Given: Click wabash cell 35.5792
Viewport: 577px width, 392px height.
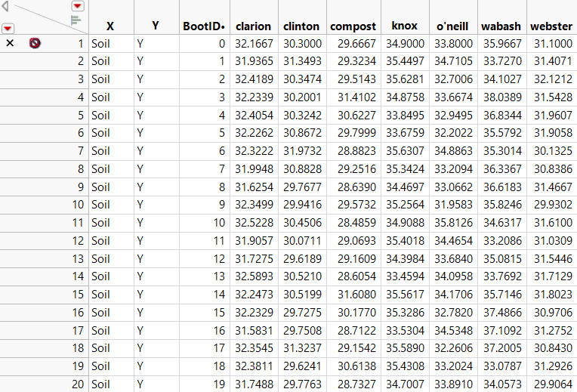Looking at the screenshot, I should tap(502, 133).
